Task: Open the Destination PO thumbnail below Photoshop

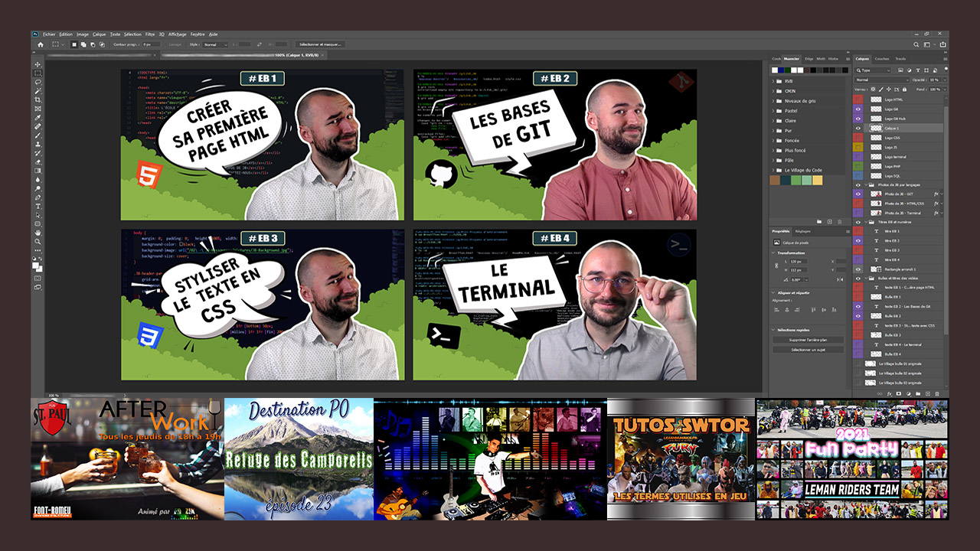Action: 299,459
